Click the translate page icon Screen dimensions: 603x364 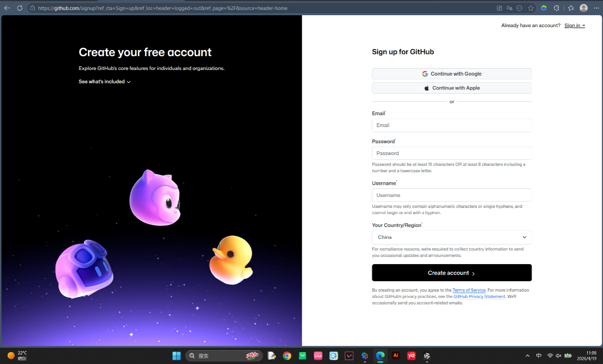[x=509, y=8]
